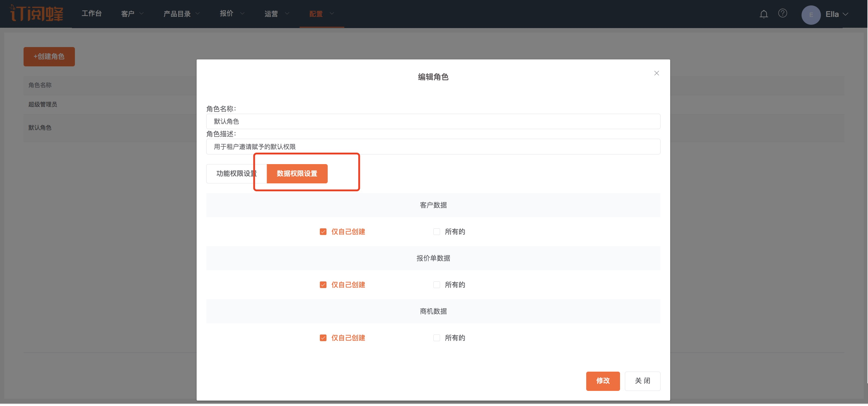Click the 订阅蜂 logo
This screenshot has height=406, width=868.
[37, 14]
